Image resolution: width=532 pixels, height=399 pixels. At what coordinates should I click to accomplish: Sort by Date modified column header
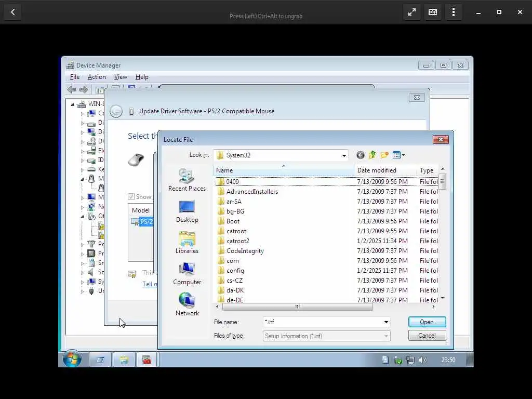click(385, 170)
